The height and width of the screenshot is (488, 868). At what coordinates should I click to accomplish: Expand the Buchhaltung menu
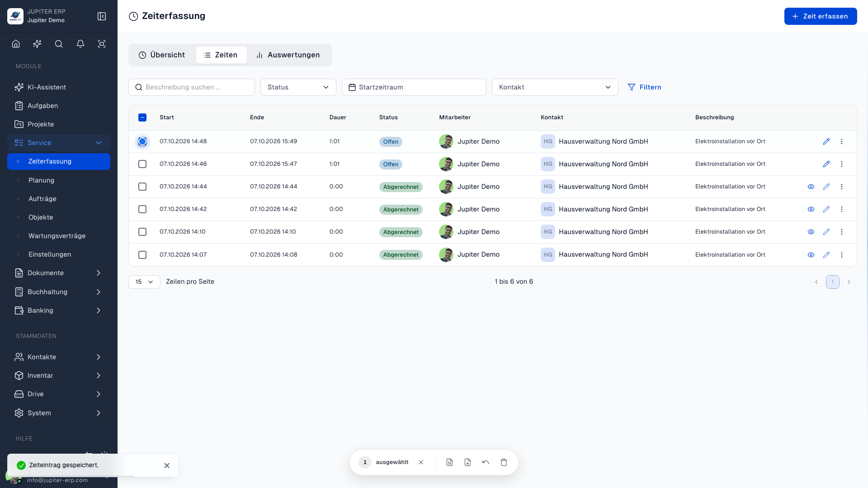[x=59, y=292]
